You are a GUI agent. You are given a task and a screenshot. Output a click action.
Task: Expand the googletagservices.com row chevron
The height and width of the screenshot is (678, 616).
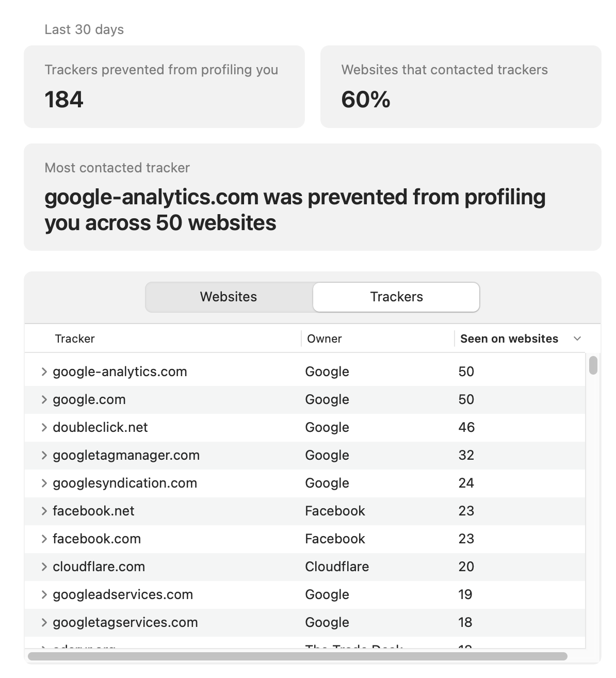(x=44, y=622)
